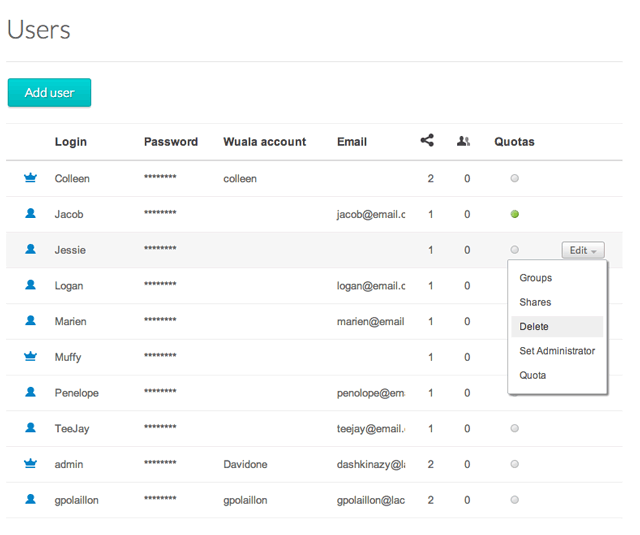Click the user icon next to Jacob
Viewport: 640px width, 535px height.
(x=30, y=214)
